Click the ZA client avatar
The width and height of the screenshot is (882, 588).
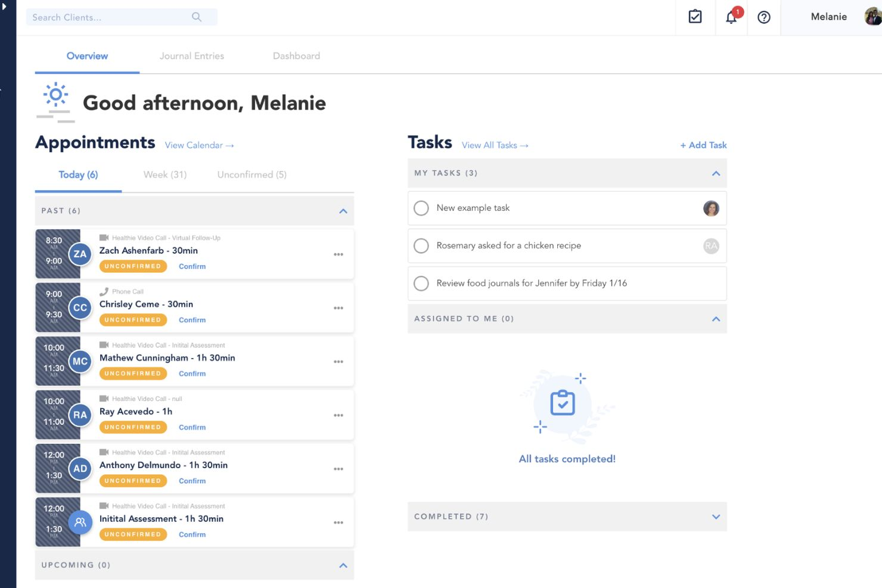(x=80, y=254)
